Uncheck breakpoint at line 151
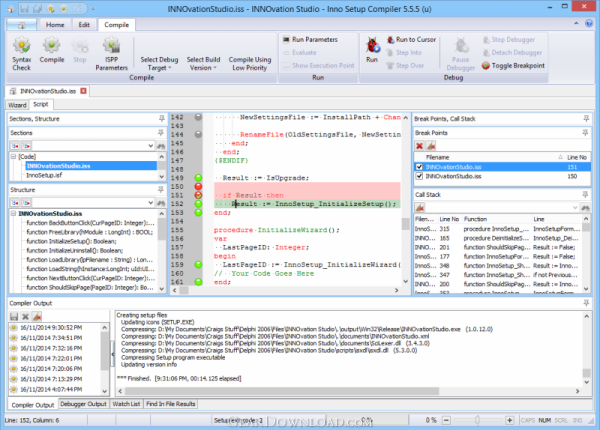The image size is (600, 430). (419, 167)
